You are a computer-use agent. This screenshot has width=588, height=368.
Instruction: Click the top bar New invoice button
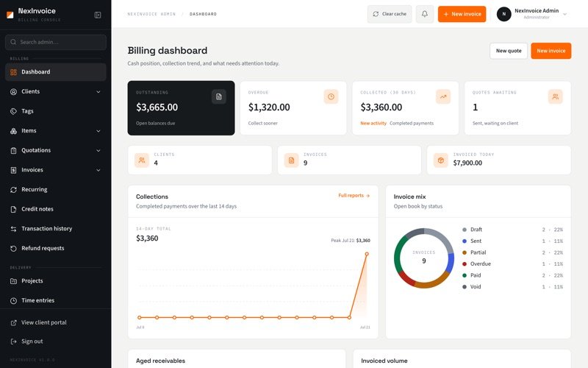coord(462,14)
